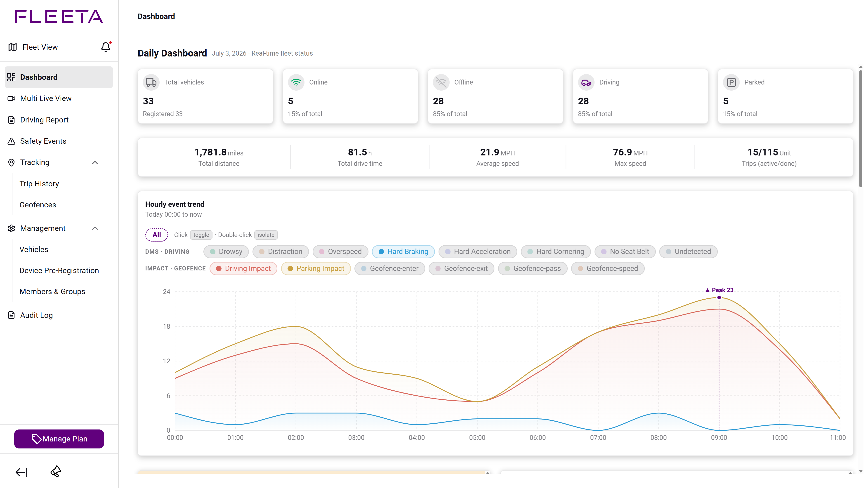Open Members & Groups
The image size is (868, 488).
pyautogui.click(x=52, y=292)
